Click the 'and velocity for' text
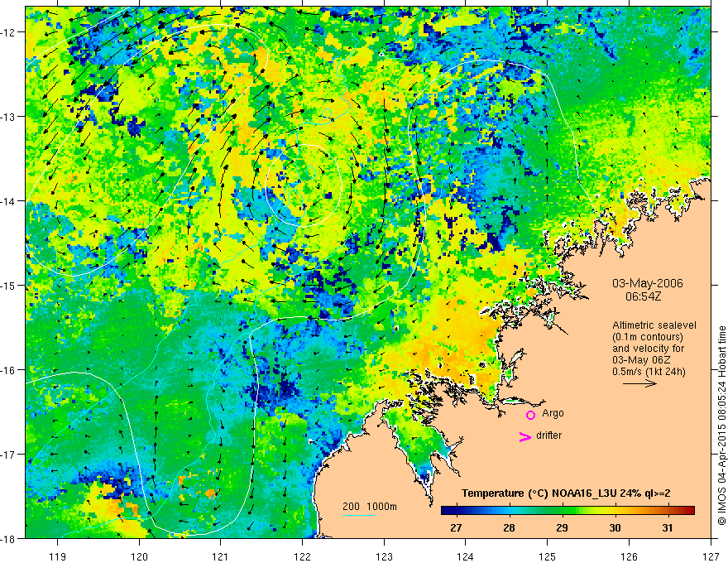Viewport: 728px width, 563px height. click(648, 349)
